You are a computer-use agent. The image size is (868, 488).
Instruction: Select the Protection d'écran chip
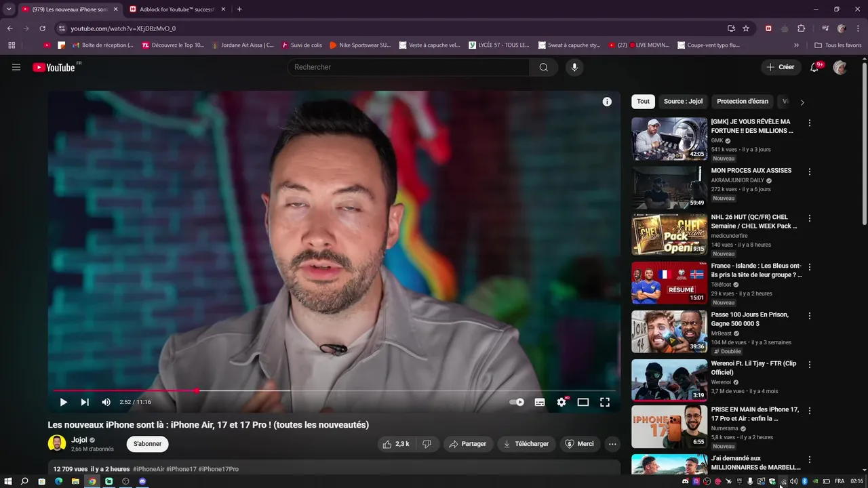pos(743,102)
